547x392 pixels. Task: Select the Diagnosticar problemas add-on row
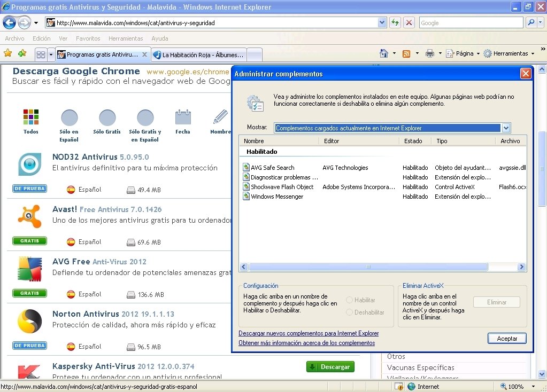tap(384, 177)
